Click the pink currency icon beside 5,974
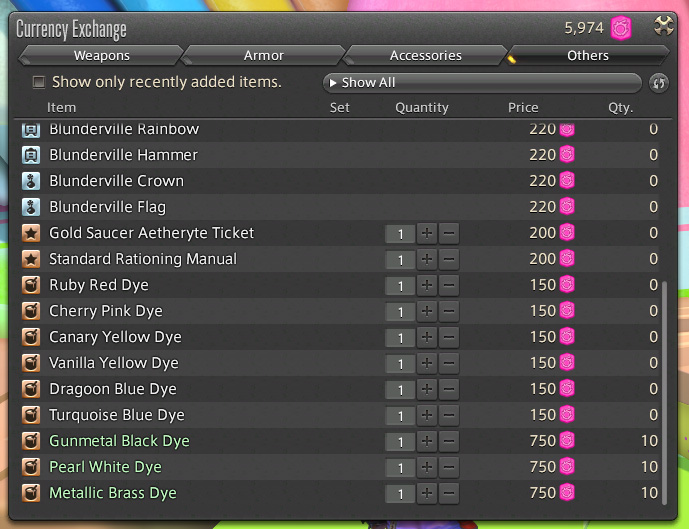 click(x=621, y=28)
